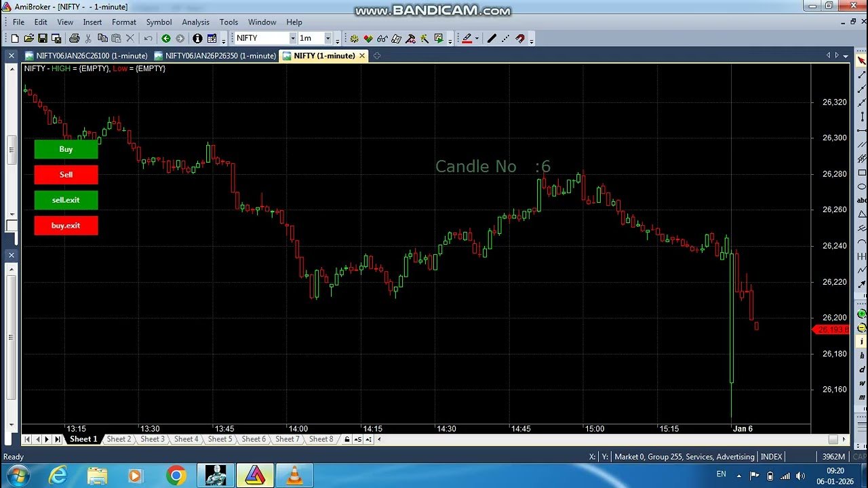Click the red 26,193 price marker

(831, 330)
